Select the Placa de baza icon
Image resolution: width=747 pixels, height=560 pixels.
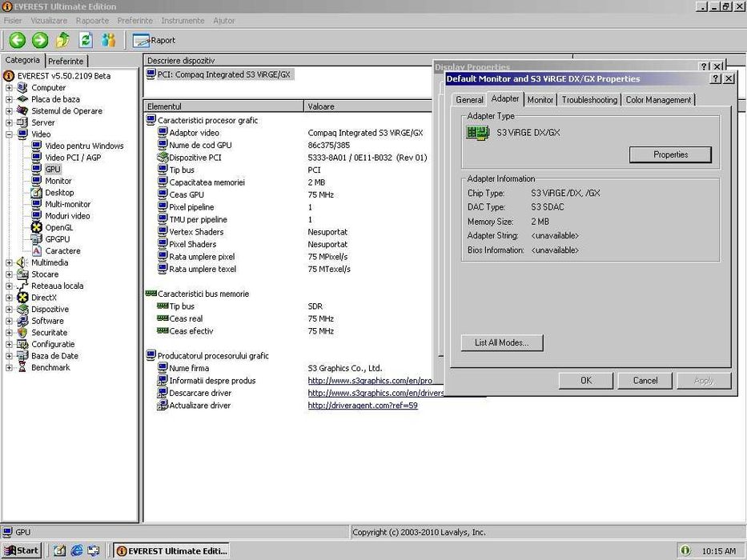[22, 99]
